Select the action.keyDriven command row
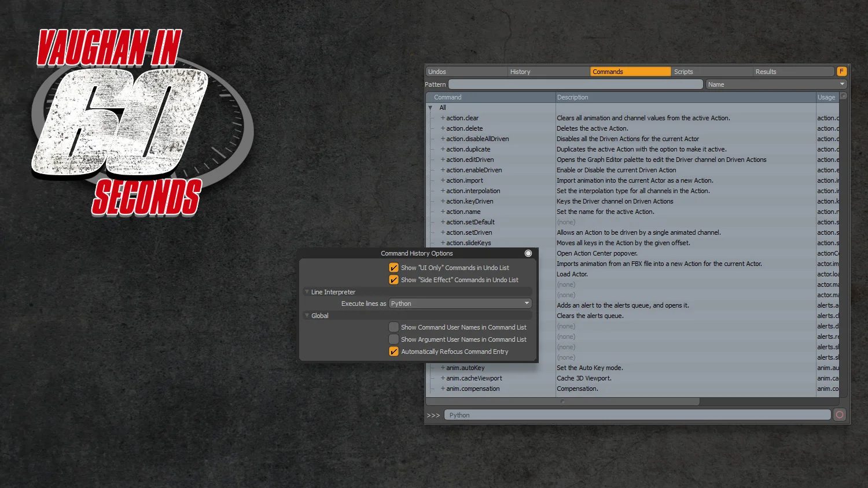 point(633,201)
